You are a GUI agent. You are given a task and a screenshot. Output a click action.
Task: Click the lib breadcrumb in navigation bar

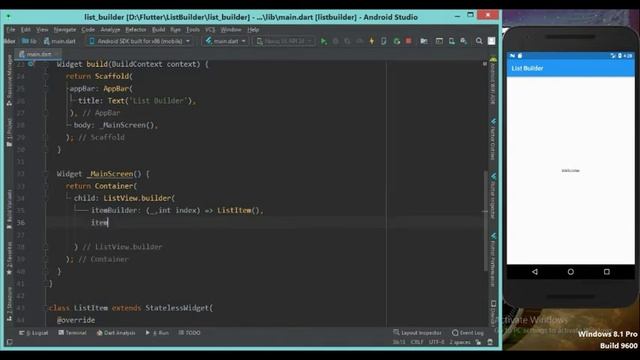point(29,41)
